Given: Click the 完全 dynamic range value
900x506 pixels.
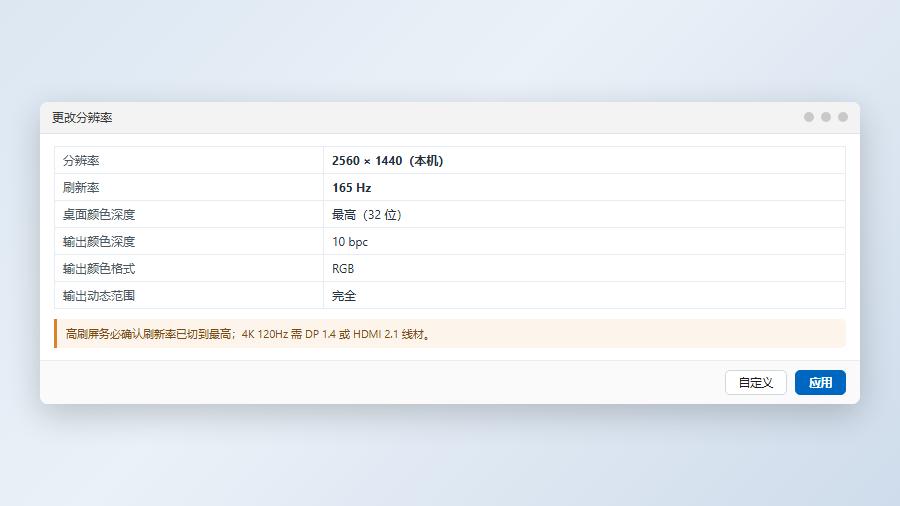Looking at the screenshot, I should click(344, 295).
